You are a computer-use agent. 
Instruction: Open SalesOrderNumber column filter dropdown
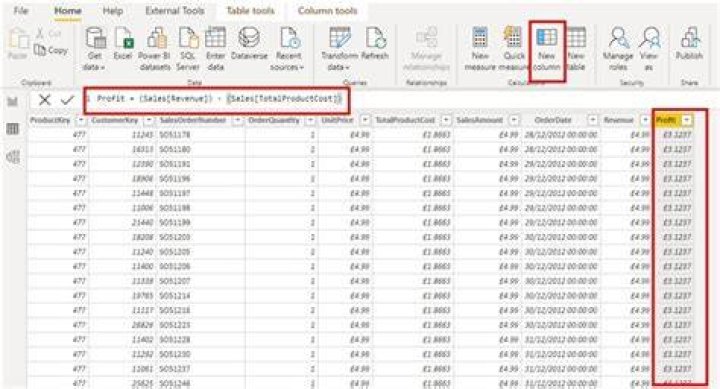pyautogui.click(x=237, y=120)
